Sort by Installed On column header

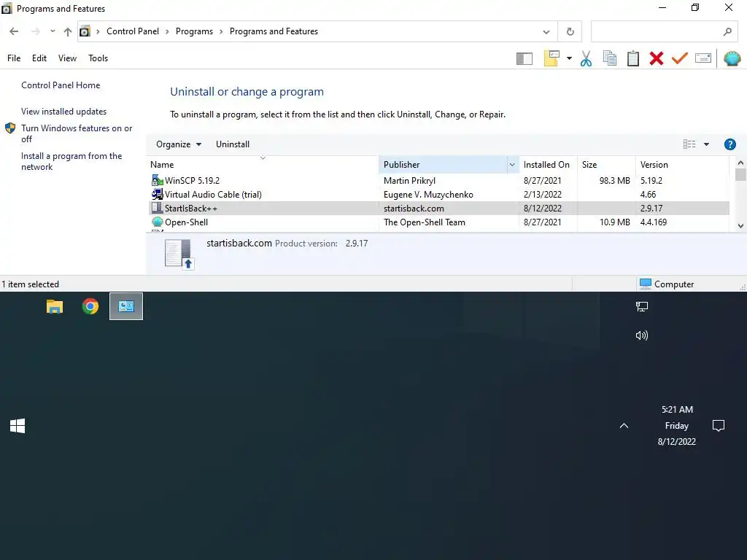coord(546,165)
